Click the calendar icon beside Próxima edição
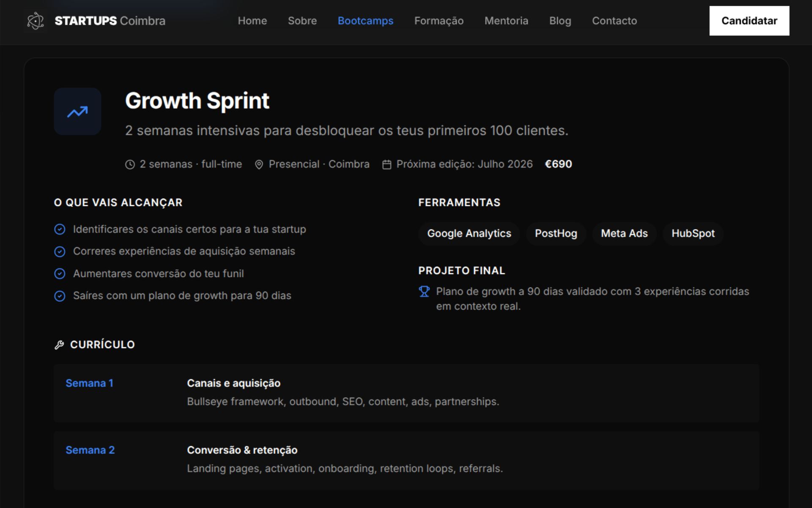The height and width of the screenshot is (508, 812). (387, 165)
